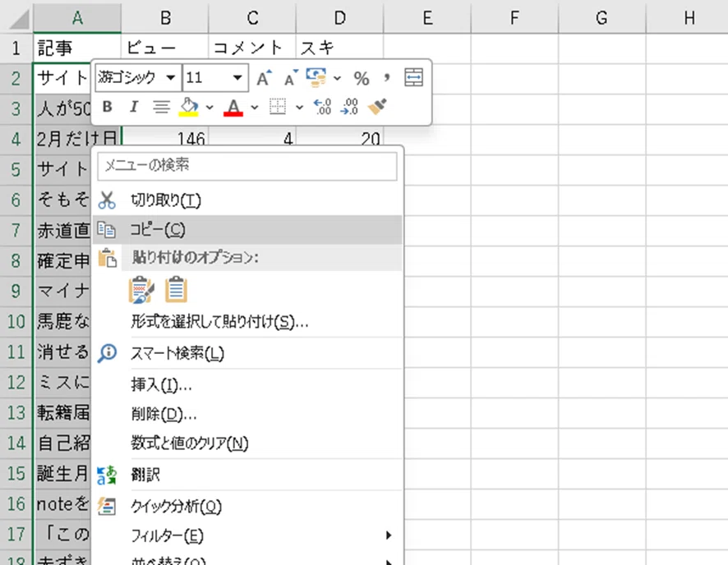Select column C header
Viewport: 728px width, 565px height.
click(252, 17)
